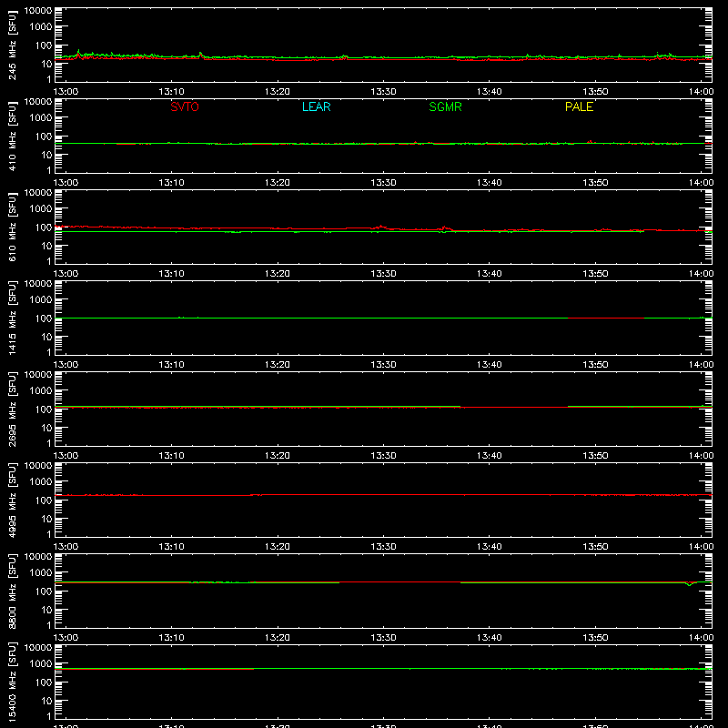
Task: Click 14:00 tick under the 245 MHz panel
Action: point(701,92)
